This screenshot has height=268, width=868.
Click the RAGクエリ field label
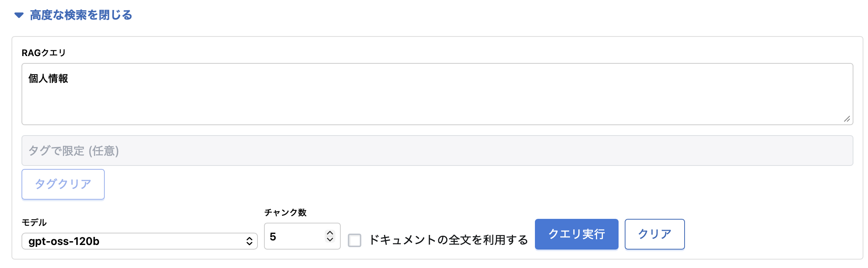(x=44, y=53)
